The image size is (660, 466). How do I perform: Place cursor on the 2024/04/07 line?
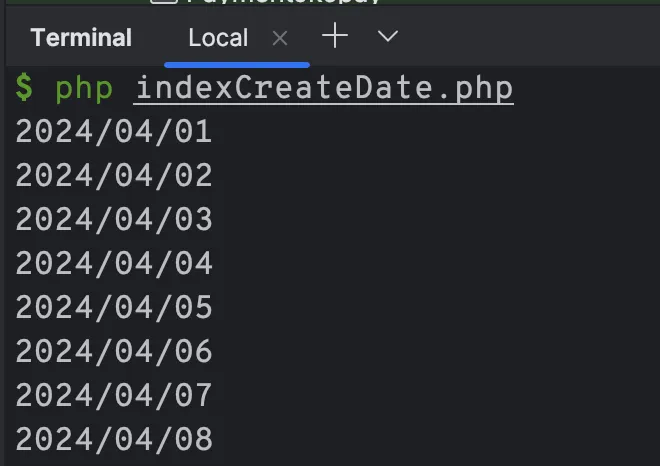click(114, 395)
